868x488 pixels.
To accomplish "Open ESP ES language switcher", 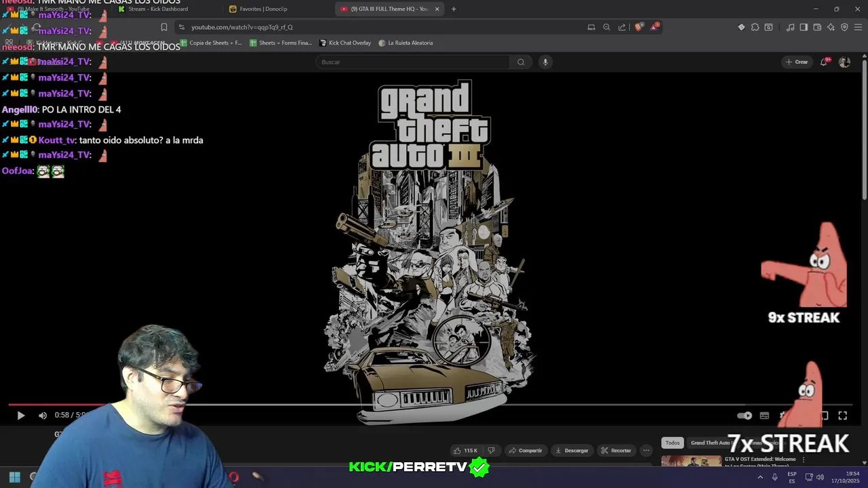I will pyautogui.click(x=792, y=477).
